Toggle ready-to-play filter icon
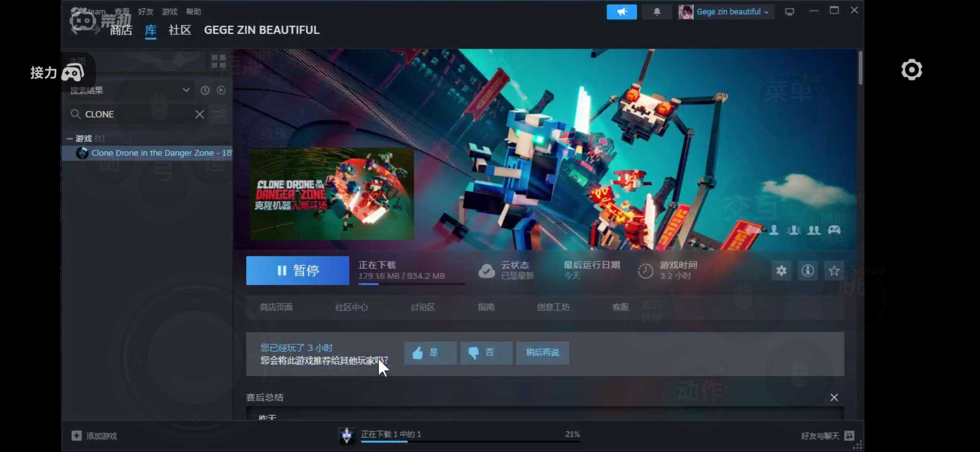 (221, 90)
